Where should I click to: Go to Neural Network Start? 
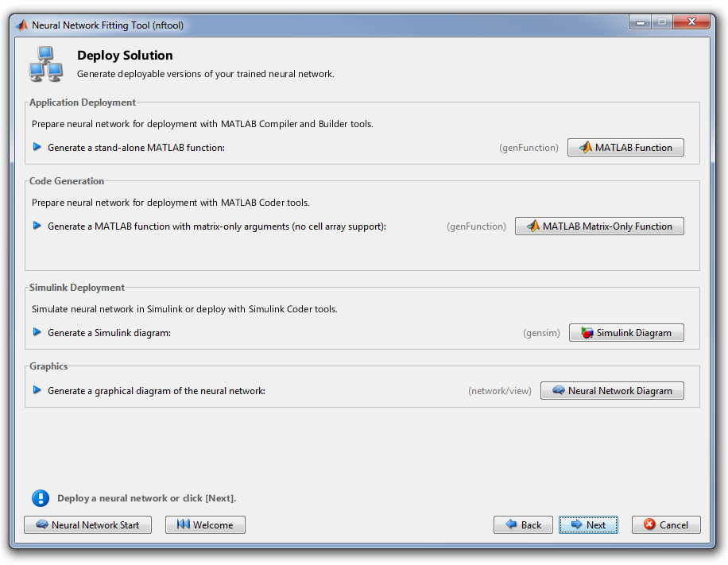pos(87,525)
